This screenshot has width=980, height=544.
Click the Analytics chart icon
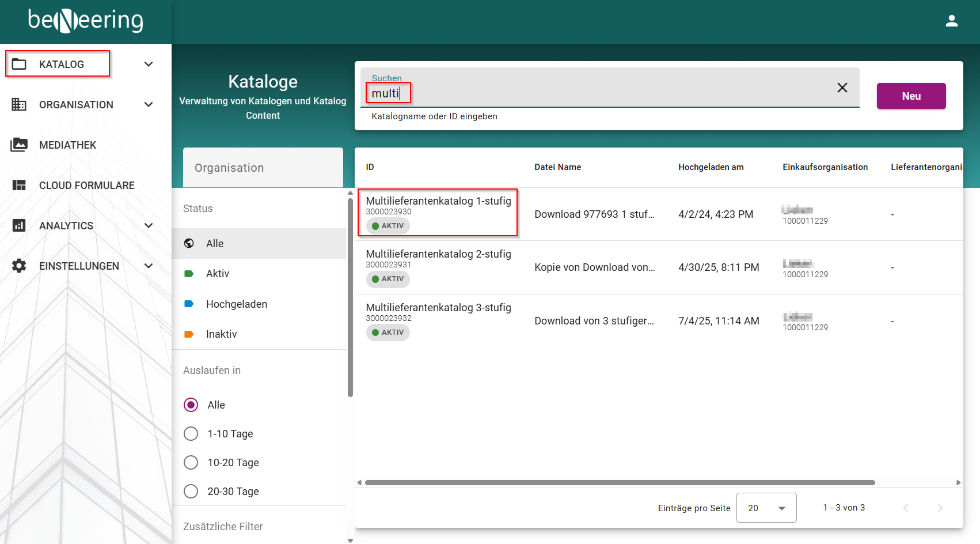19,225
